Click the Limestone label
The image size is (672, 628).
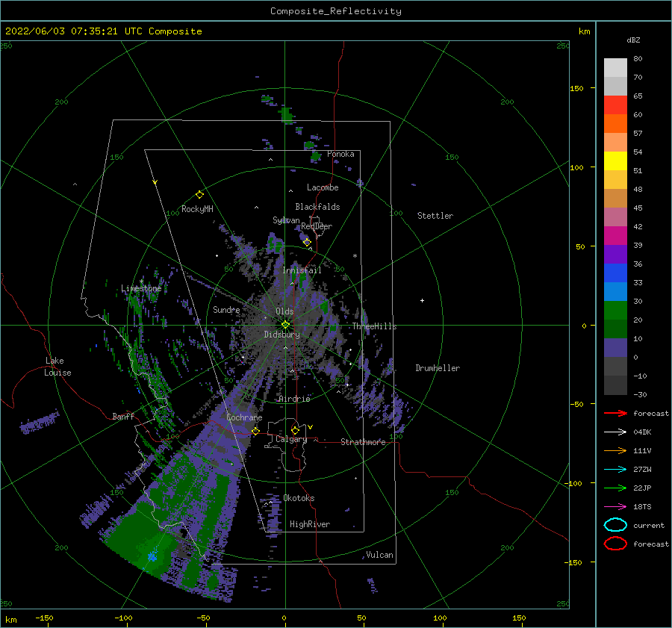[141, 288]
